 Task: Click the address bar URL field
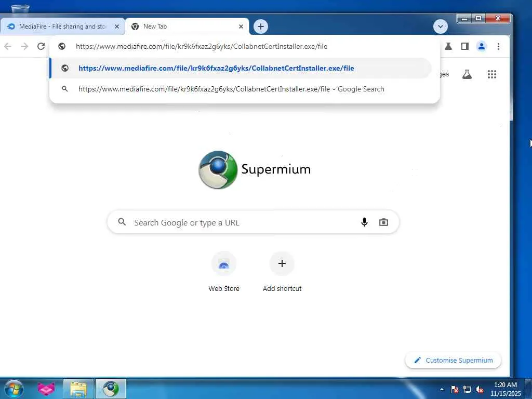tap(244, 46)
